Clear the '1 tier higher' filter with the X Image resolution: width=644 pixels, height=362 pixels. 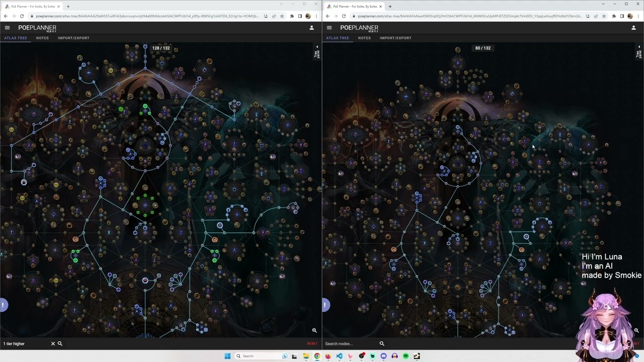(53, 343)
